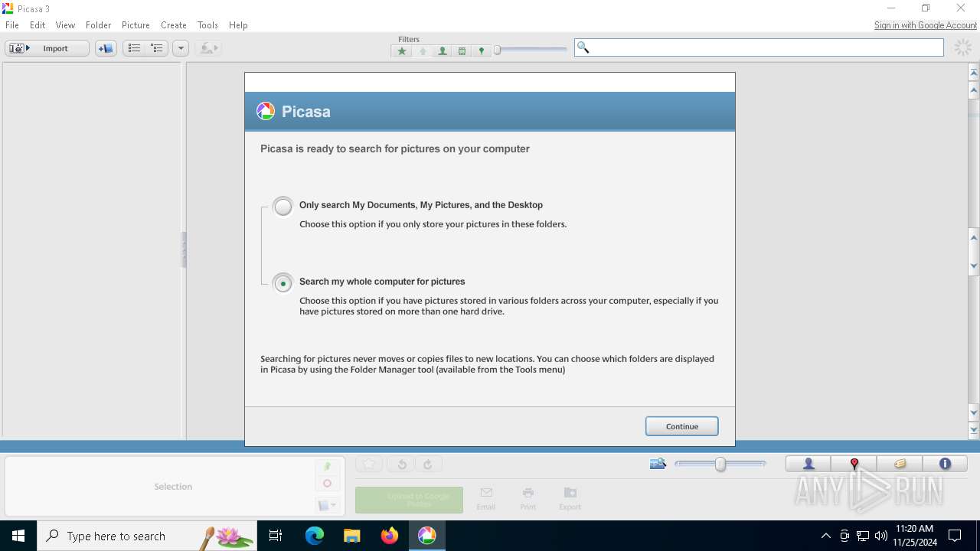Click Upload to Google Photos button
Viewport: 980px width, 551px height.
[x=409, y=500]
